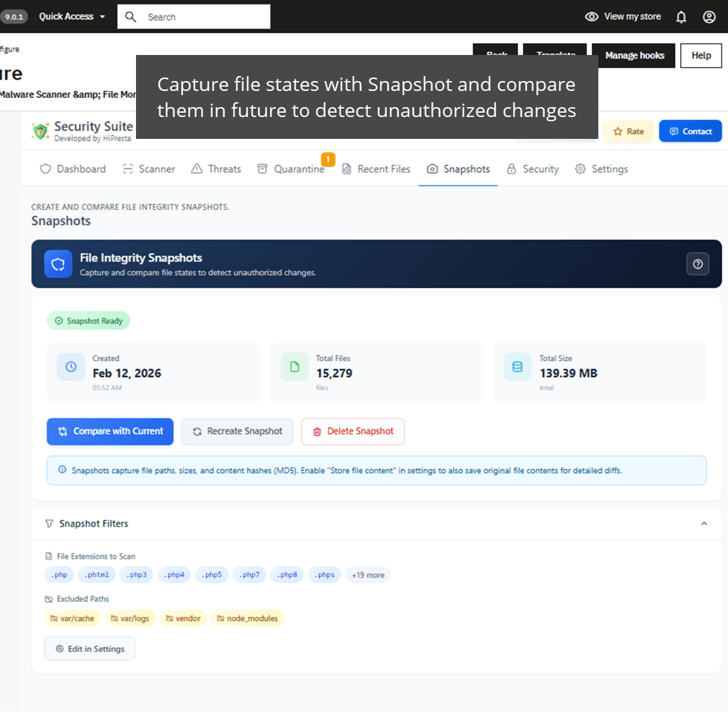Screen dimensions: 728x712
Task: Click the Snapshot Filters funnel icon
Action: click(x=49, y=524)
